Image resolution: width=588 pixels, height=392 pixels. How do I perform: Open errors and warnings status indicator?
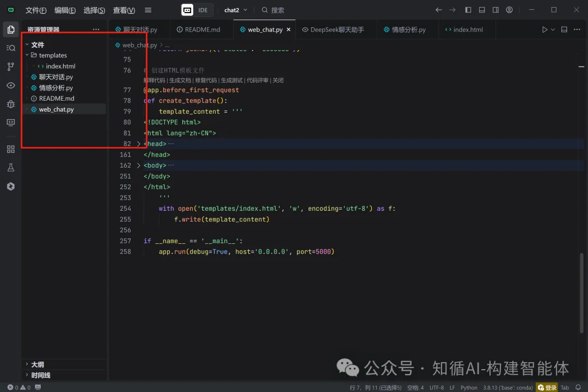click(19, 388)
